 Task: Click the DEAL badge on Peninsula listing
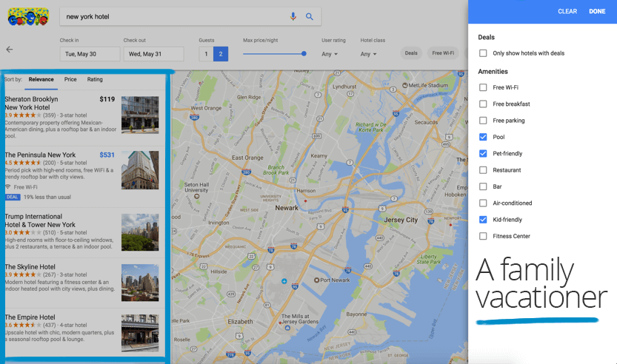coord(12,197)
